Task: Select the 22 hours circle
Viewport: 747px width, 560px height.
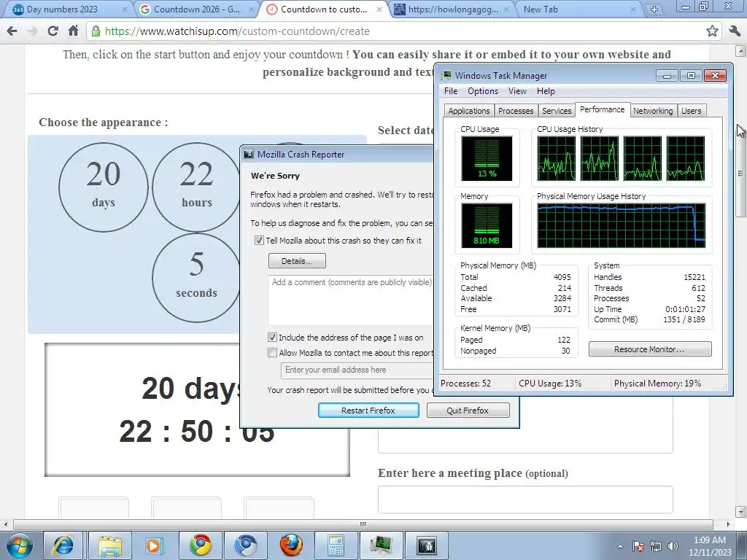Action: pos(196,187)
